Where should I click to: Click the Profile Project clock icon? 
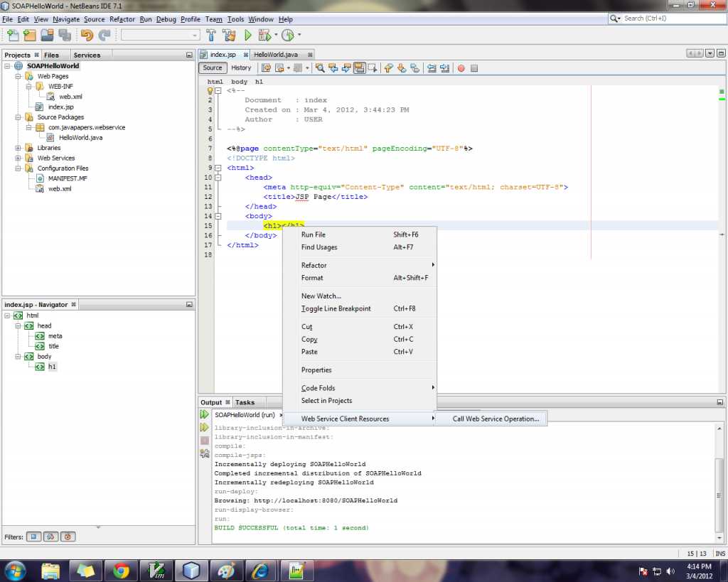click(x=287, y=34)
